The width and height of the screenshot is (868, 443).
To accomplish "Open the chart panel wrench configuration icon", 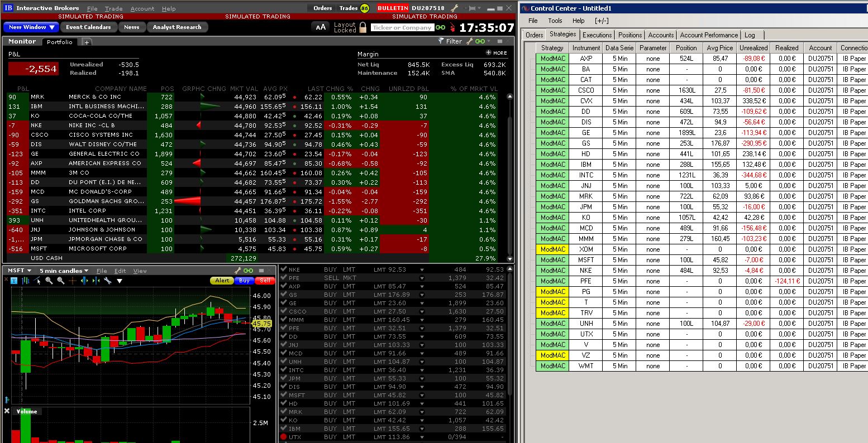I will click(x=237, y=271).
